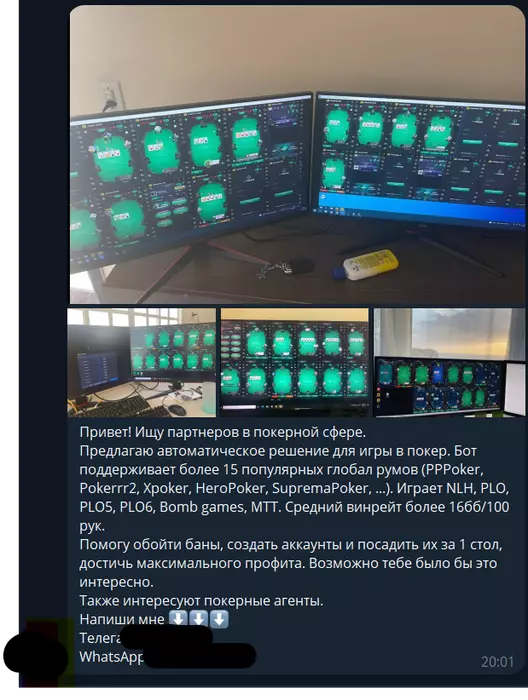Image resolution: width=528 pixels, height=700 pixels.
Task: Open the bottom-left photo with keyboard on desk
Action: pos(142,362)
